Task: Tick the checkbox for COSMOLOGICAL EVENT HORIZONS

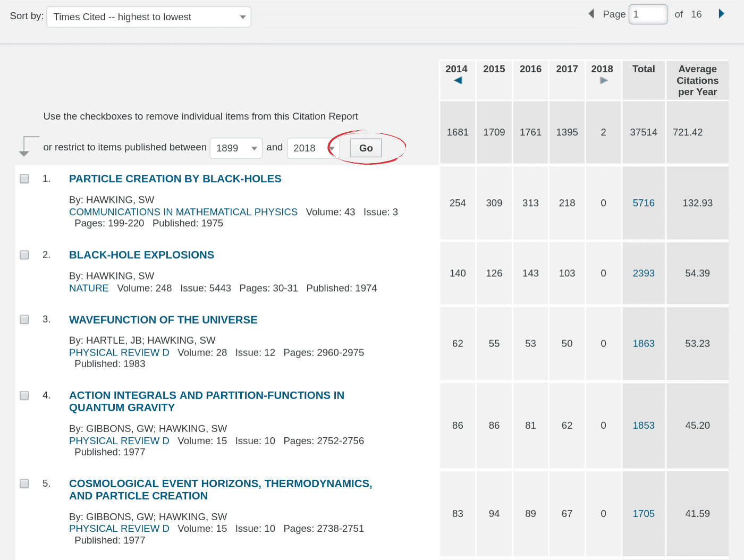Action: click(x=24, y=483)
